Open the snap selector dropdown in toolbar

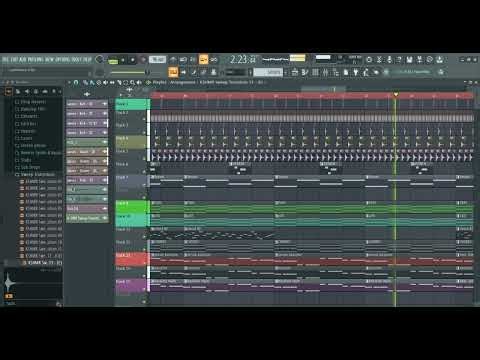pyautogui.click(x=236, y=72)
